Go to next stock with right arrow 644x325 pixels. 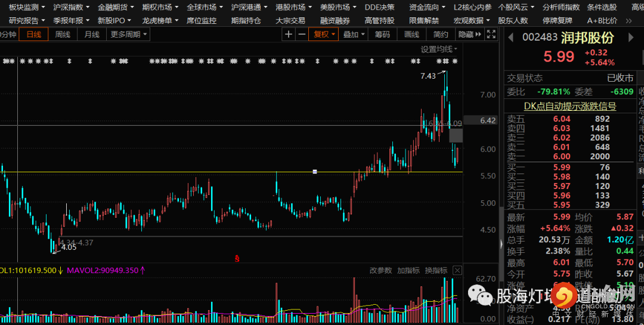(x=631, y=38)
